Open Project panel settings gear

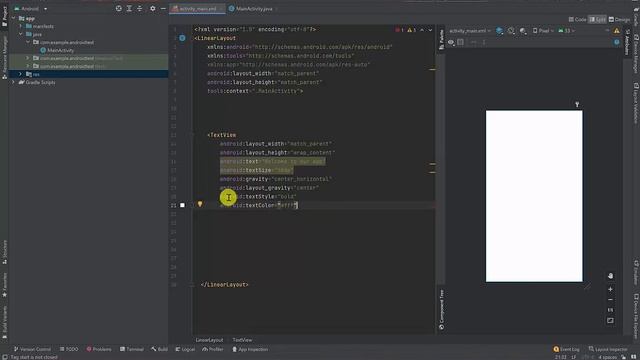(x=152, y=8)
